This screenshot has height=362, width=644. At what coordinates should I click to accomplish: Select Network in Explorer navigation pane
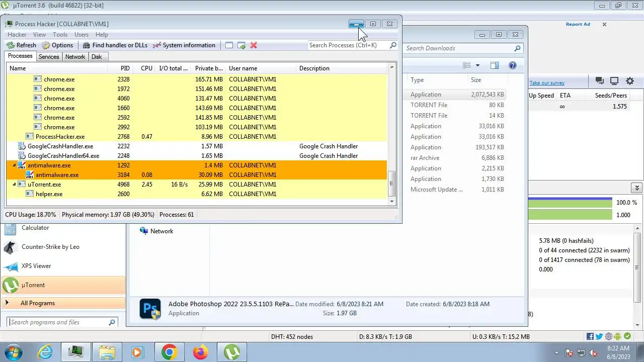156,231
